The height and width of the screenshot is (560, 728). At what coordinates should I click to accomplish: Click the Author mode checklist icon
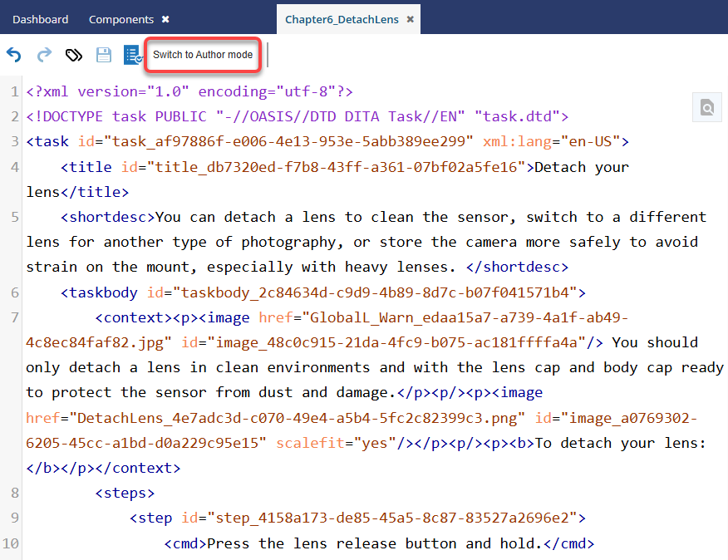coord(133,55)
